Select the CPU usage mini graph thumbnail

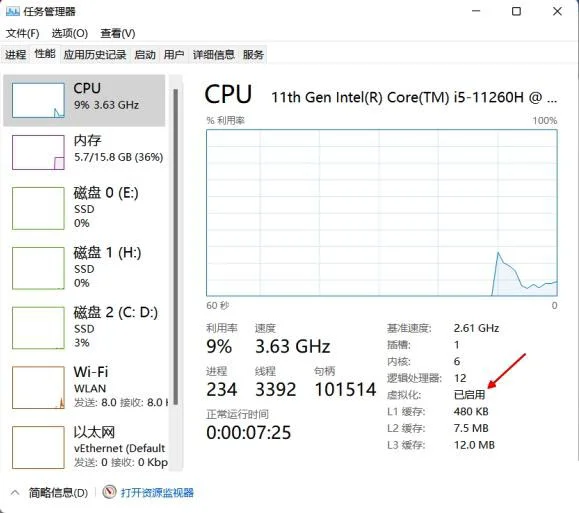point(38,100)
